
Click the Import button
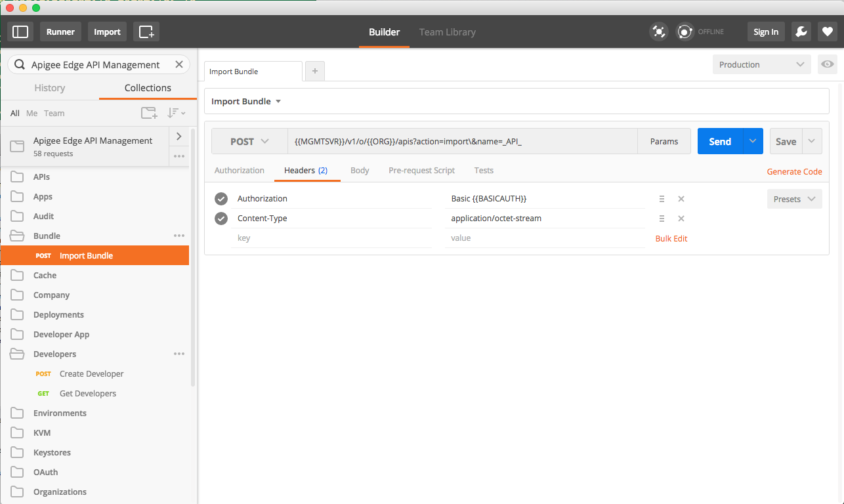coord(107,31)
